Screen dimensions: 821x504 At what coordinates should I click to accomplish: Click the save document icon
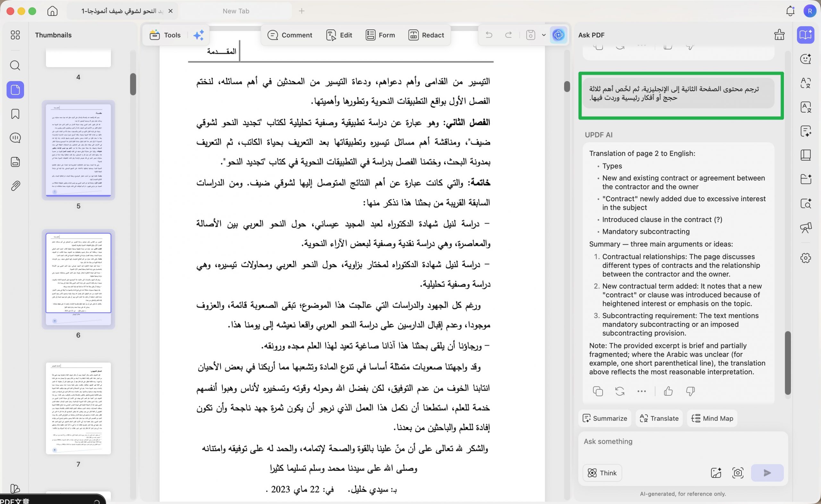click(x=530, y=35)
